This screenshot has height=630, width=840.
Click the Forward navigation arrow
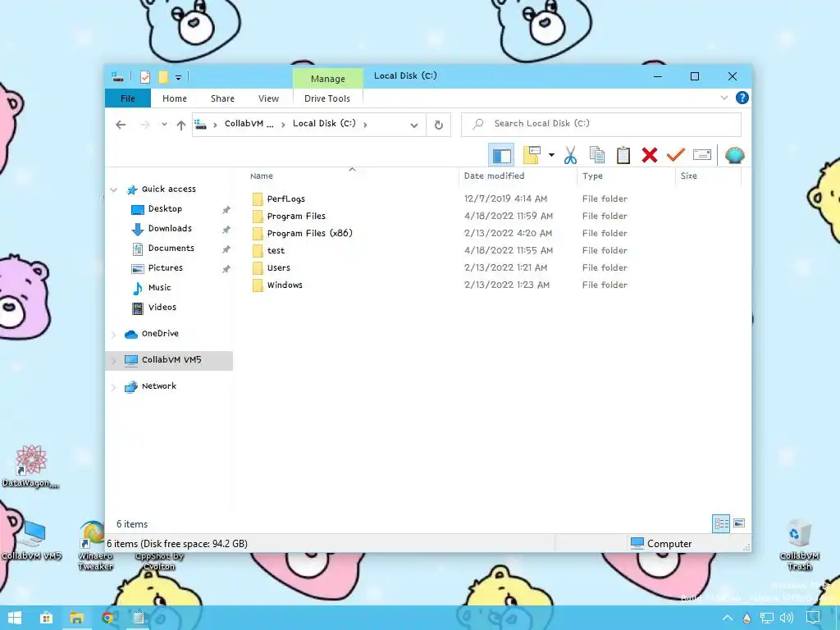pos(145,125)
